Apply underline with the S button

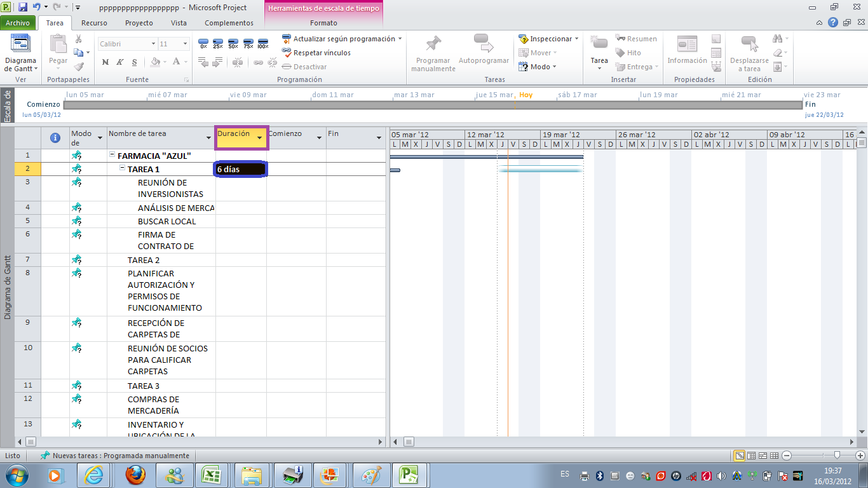[134, 62]
